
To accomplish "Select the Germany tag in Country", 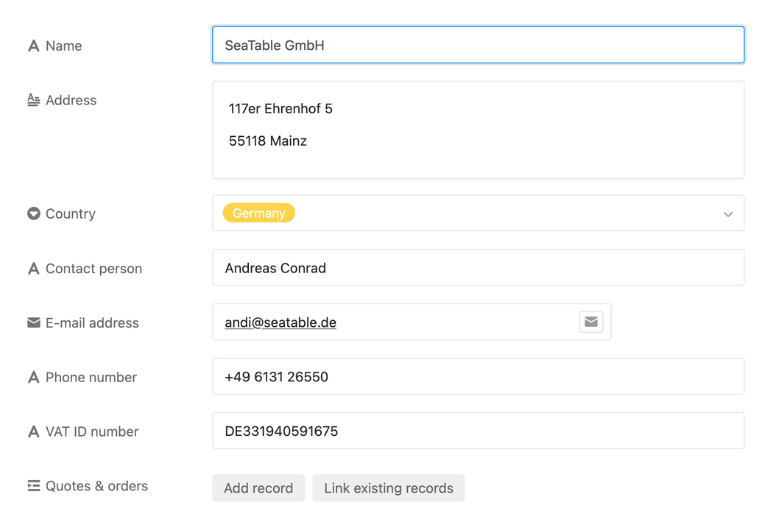I will [x=259, y=213].
